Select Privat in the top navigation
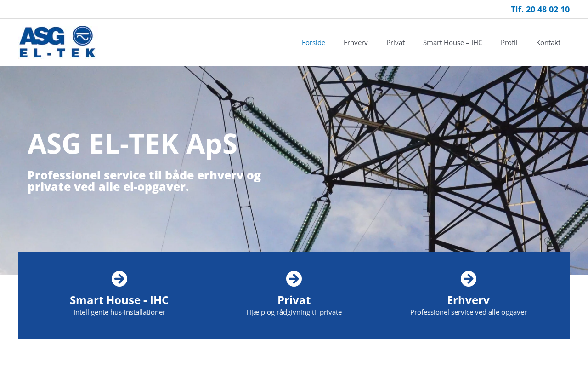 (x=396, y=42)
